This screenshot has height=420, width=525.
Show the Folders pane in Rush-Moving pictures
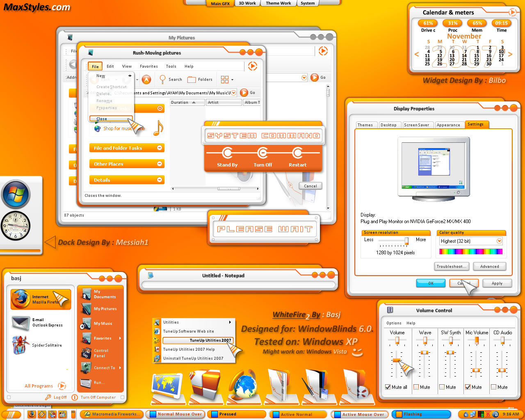[x=200, y=80]
